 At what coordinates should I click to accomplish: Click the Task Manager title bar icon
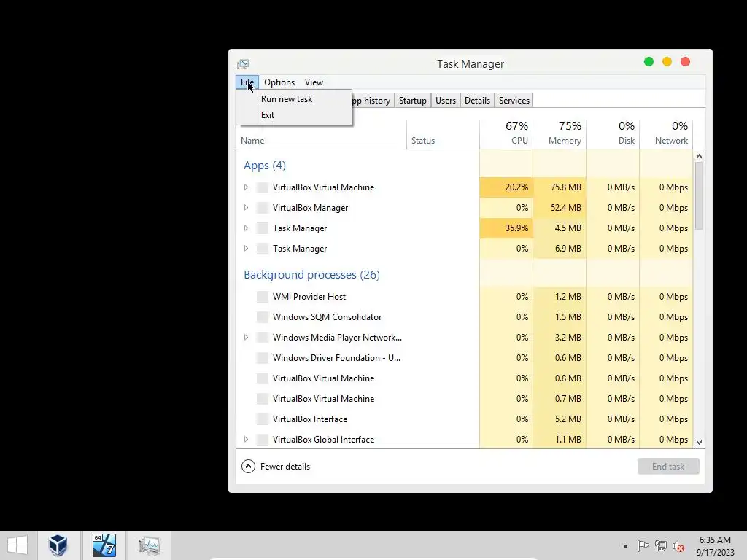click(243, 64)
